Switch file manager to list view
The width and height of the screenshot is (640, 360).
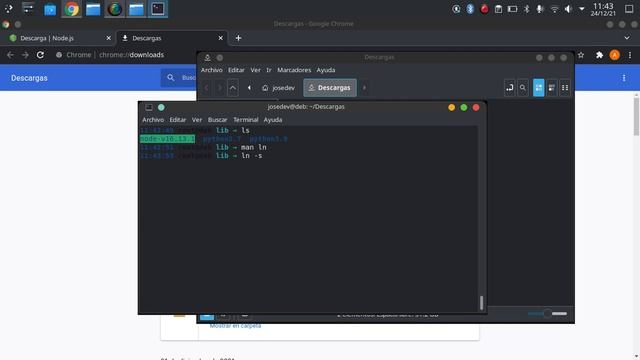pyautogui.click(x=552, y=88)
